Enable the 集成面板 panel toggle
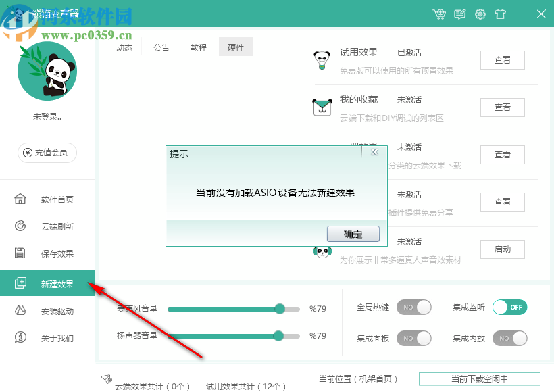This screenshot has height=392, width=554. tap(414, 338)
